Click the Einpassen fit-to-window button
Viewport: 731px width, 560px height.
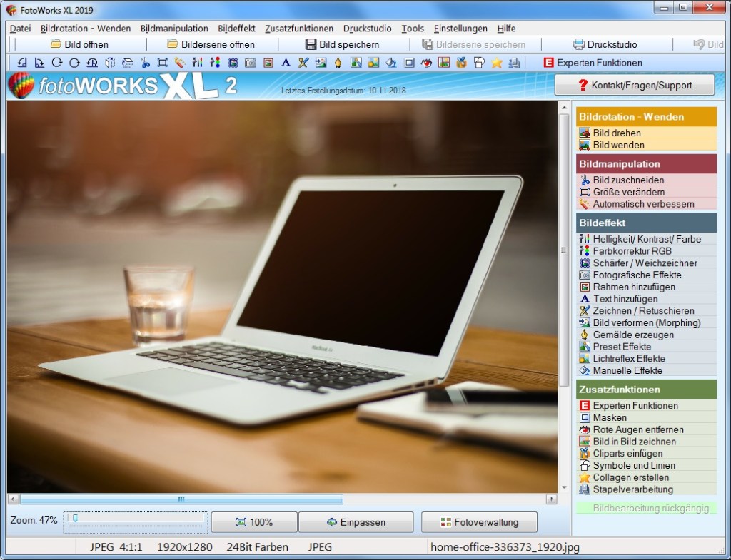click(356, 522)
